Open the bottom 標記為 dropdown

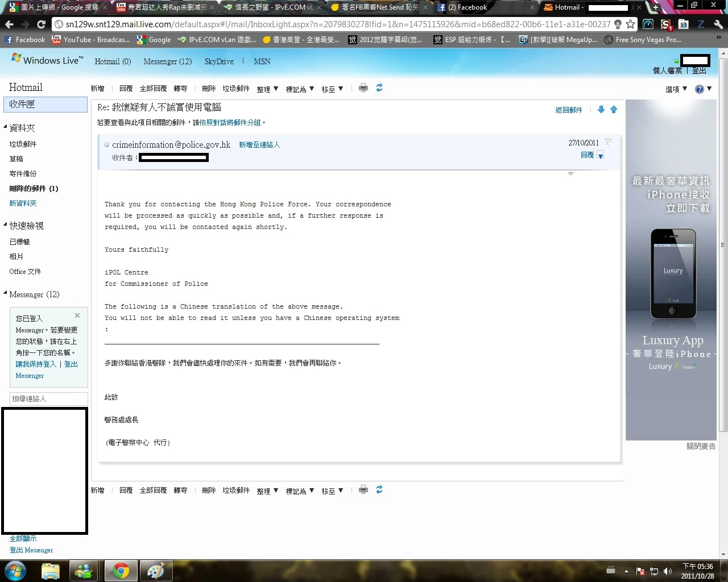tap(300, 490)
